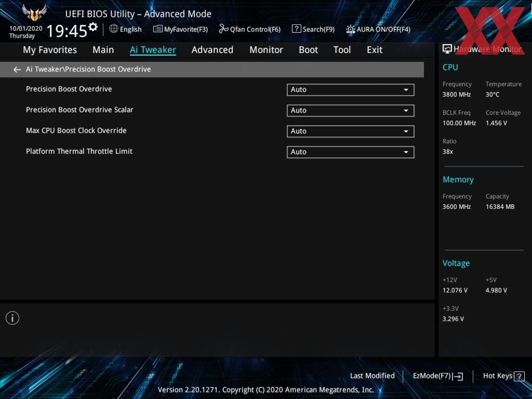Click +12V reading 12.076 V

(455, 290)
